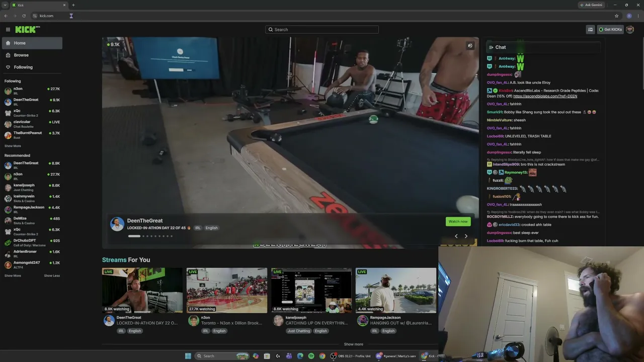Screen dimensions: 644x362
Task: Bookmark this page with the star icon
Action: tap(616, 16)
